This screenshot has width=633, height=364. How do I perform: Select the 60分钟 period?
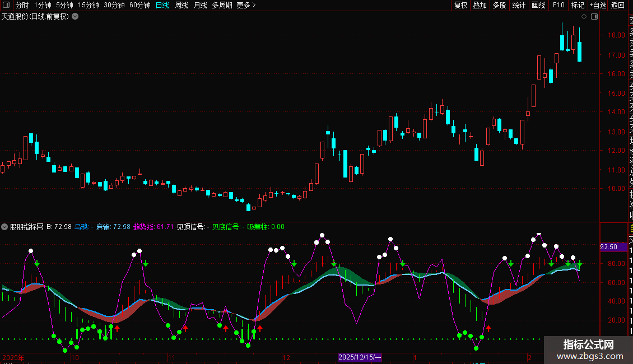tap(139, 5)
